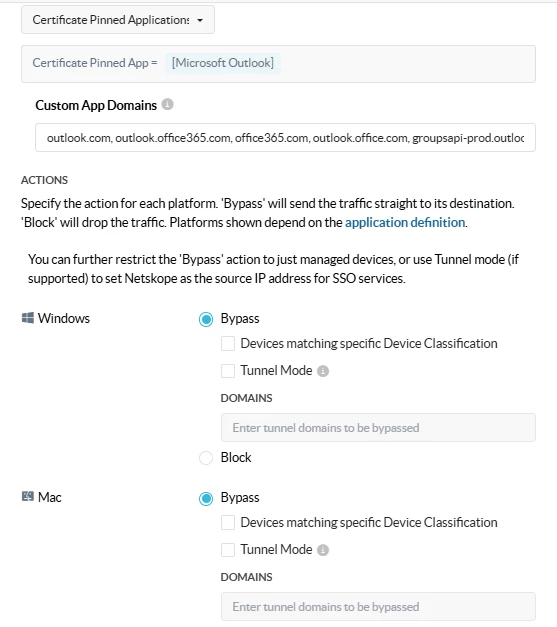Open the Certificate Pinned Applications dropdown
The width and height of the screenshot is (557, 627).
tap(118, 20)
